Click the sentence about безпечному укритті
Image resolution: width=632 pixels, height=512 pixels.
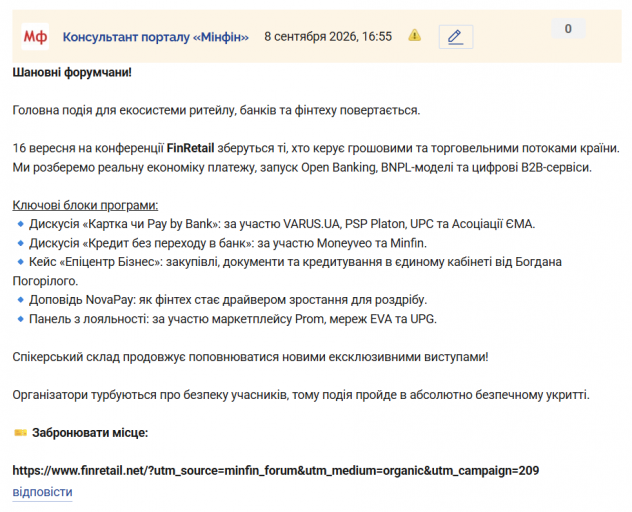coord(301,395)
